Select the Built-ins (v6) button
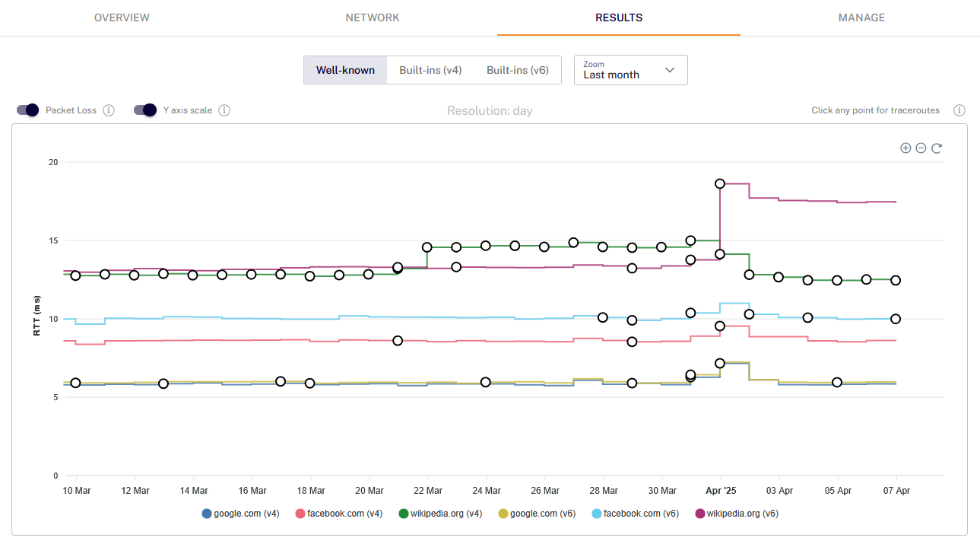The height and width of the screenshot is (541, 980). click(x=518, y=70)
